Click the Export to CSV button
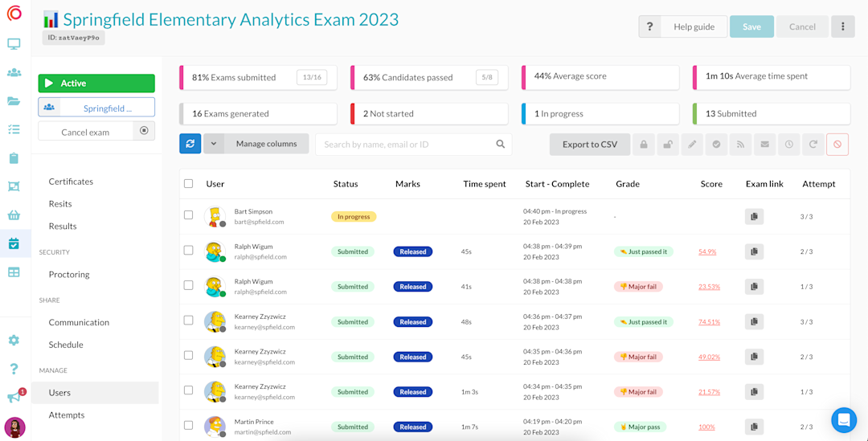The height and width of the screenshot is (441, 868). (x=590, y=145)
